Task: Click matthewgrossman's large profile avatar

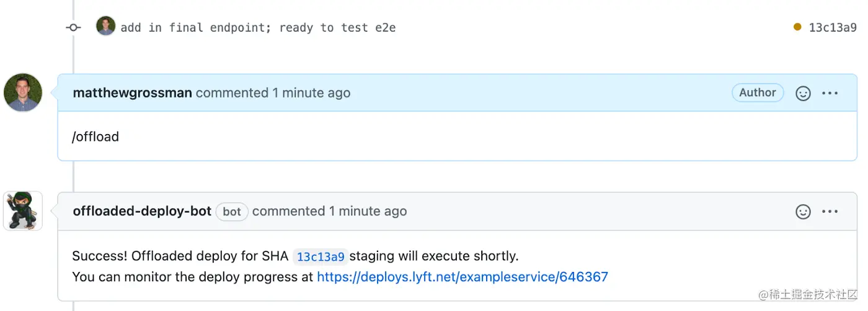Action: pyautogui.click(x=23, y=92)
